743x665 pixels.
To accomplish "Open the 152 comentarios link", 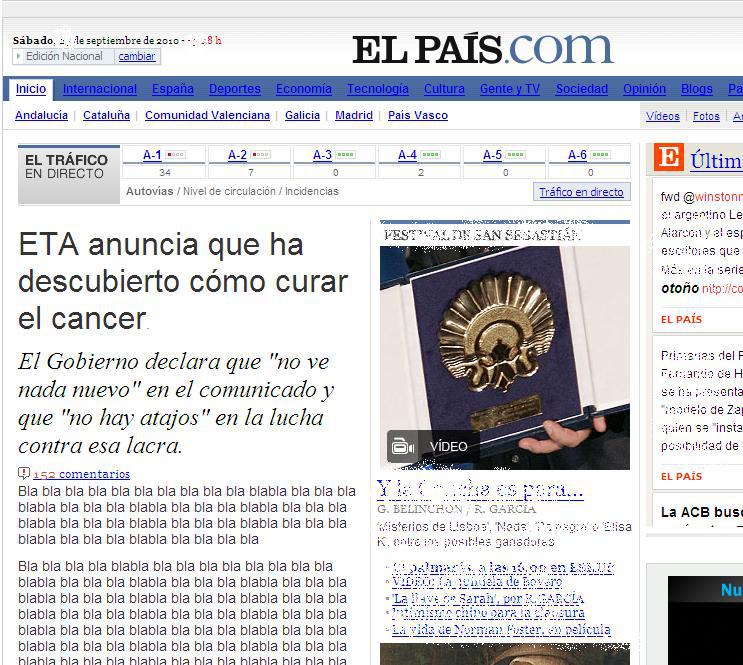I will 81,474.
